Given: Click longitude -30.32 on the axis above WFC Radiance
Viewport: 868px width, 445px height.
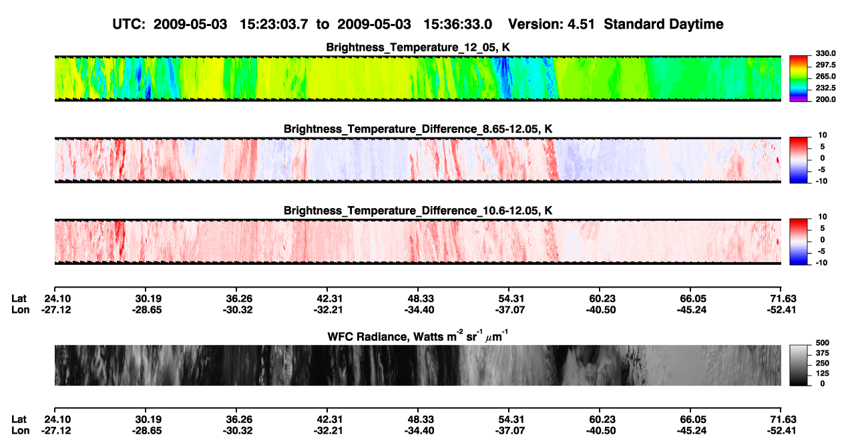Looking at the screenshot, I should coord(238,310).
